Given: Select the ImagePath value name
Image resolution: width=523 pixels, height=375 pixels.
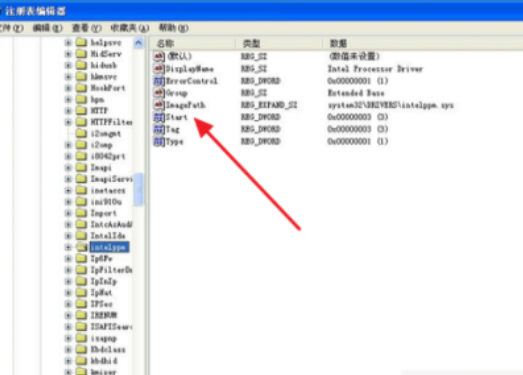Looking at the screenshot, I should pos(185,105).
